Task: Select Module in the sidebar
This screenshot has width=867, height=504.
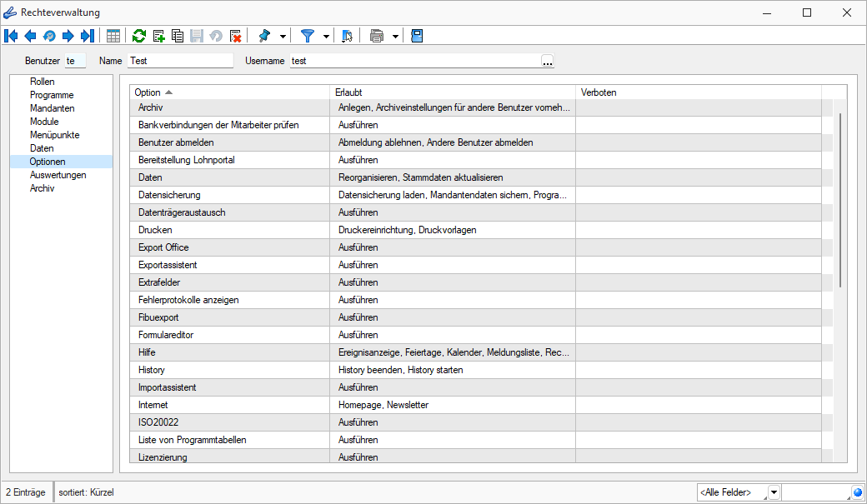Action: pyautogui.click(x=44, y=121)
